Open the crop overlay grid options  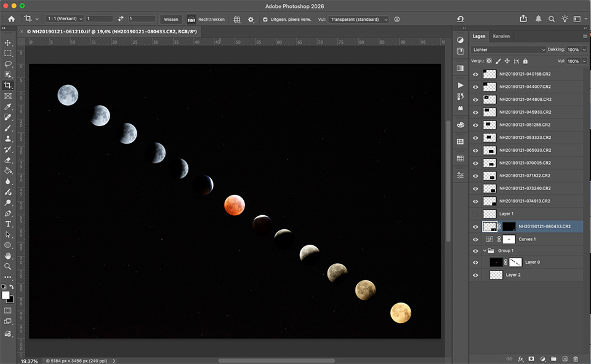point(237,19)
